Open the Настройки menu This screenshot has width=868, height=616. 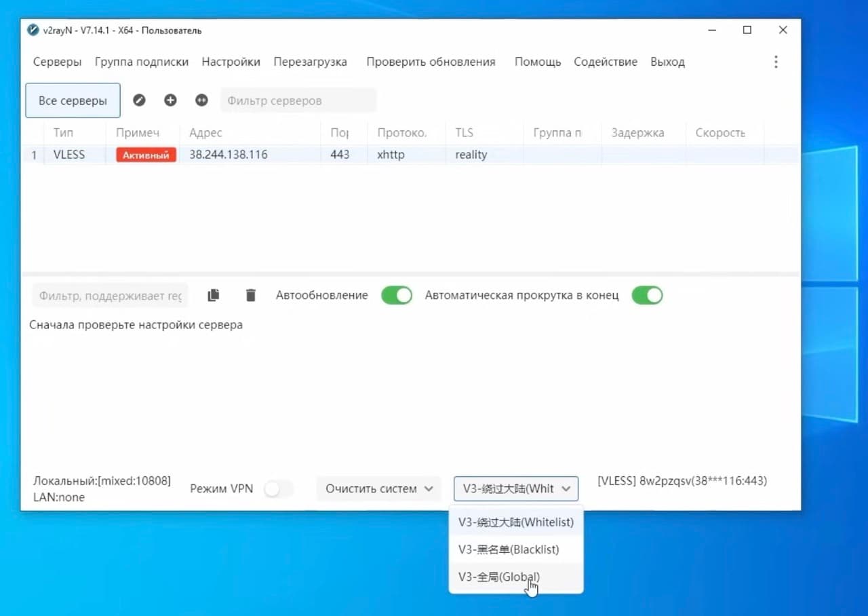(231, 61)
